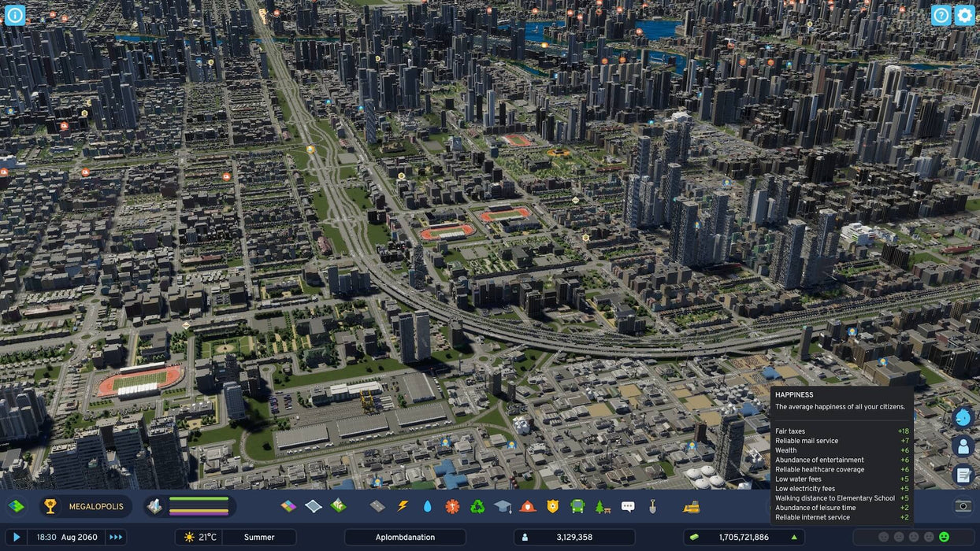Open the map tiles panel
The height and width of the screenshot is (551, 980).
point(16,506)
